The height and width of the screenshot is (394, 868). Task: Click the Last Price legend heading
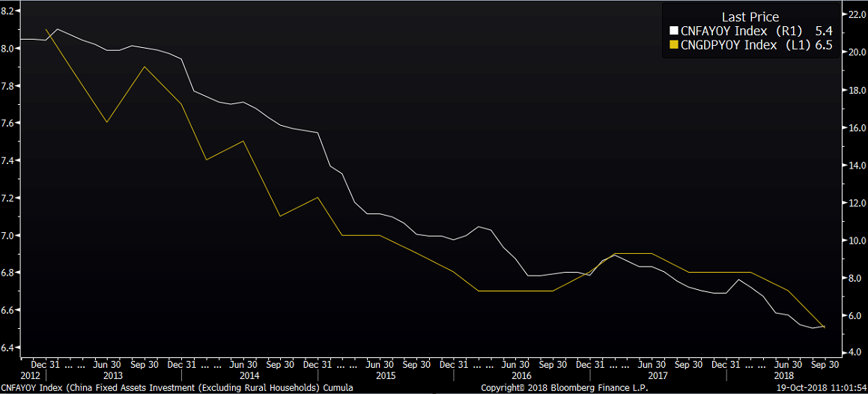[750, 16]
